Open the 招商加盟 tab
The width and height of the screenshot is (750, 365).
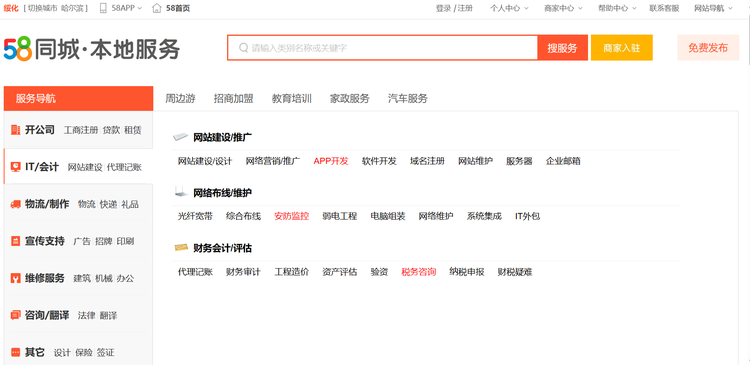pyautogui.click(x=233, y=99)
